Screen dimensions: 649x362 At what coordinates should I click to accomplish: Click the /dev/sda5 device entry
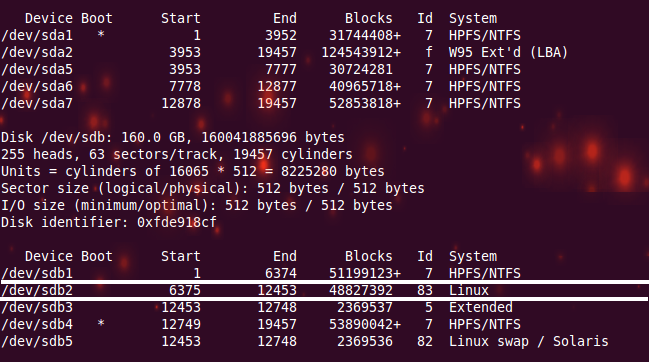[x=37, y=70]
